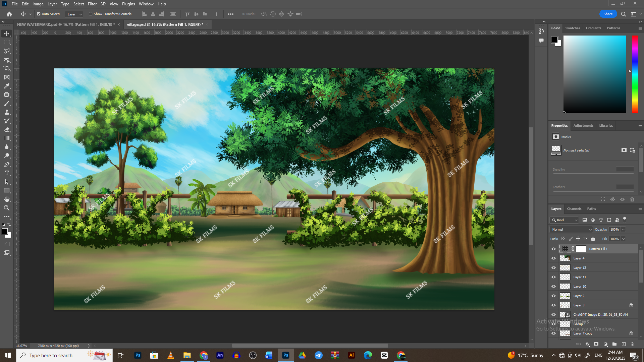Expand the layer Opacity dropdown arrow

click(623, 230)
